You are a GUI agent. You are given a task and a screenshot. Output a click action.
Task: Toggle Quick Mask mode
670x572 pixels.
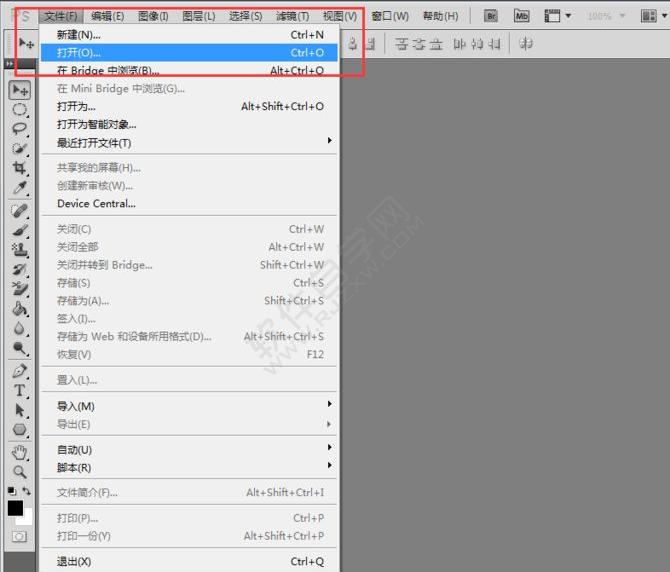coord(19,536)
